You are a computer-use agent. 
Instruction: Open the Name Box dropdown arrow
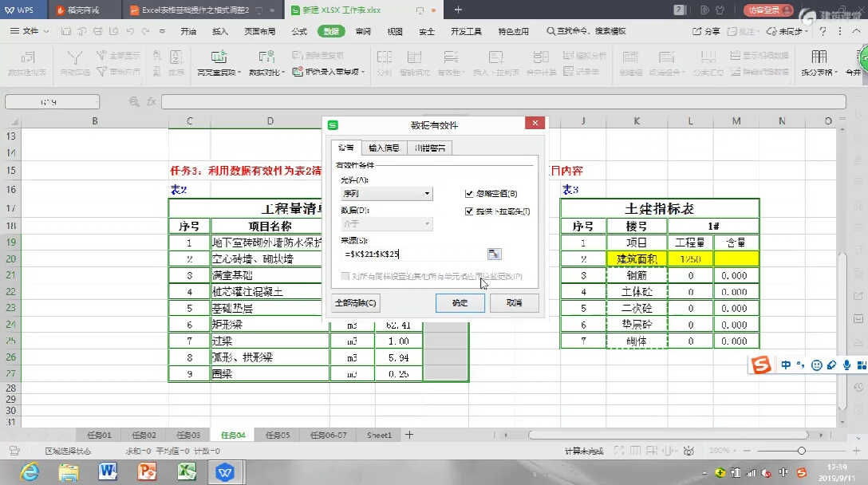pyautogui.click(x=96, y=102)
